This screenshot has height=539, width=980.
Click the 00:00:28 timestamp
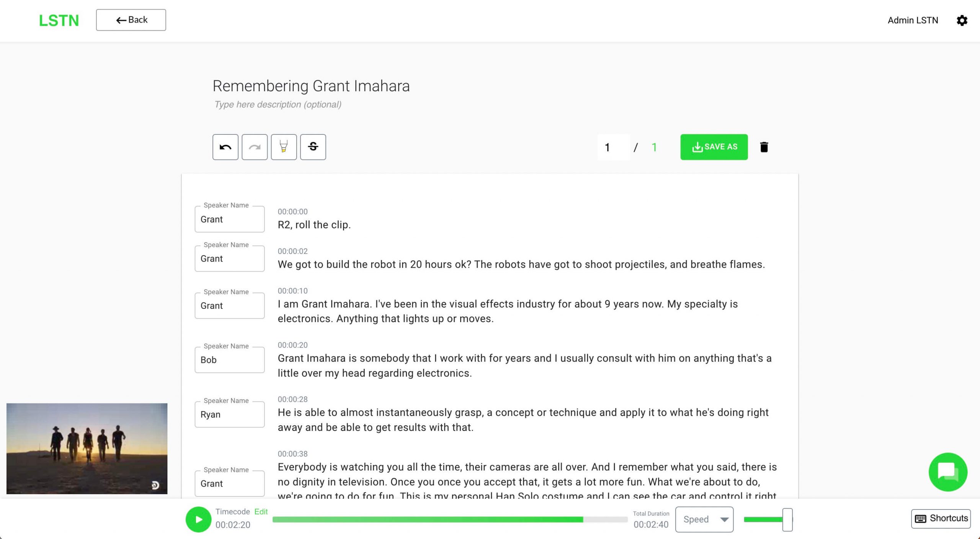[x=292, y=399]
